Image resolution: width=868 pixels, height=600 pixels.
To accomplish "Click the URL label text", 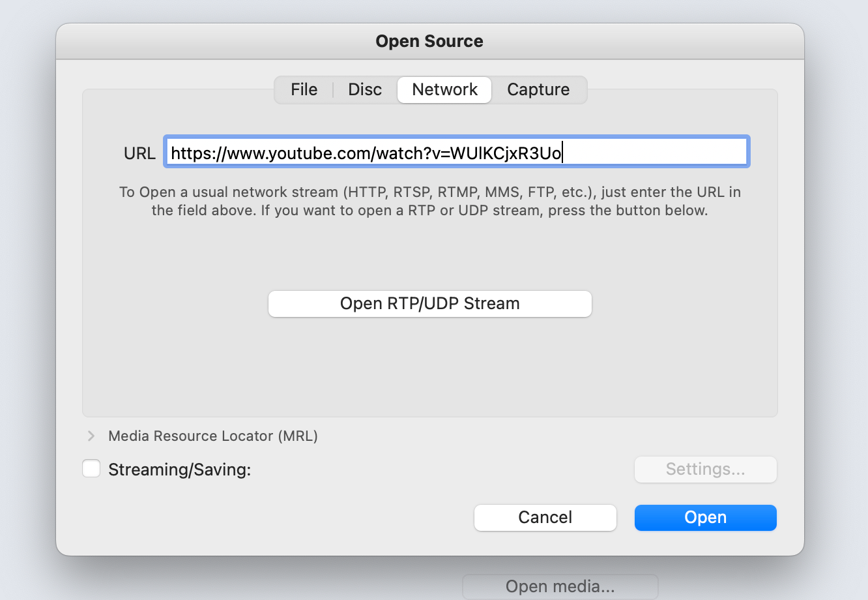I will [x=139, y=153].
